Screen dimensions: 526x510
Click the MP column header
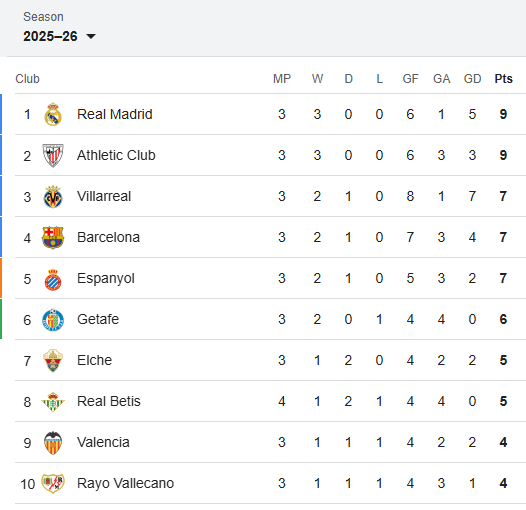pos(282,79)
